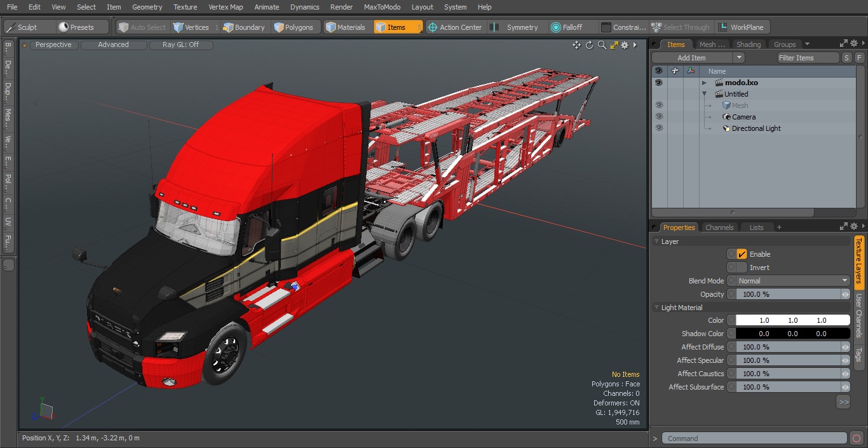Expand Items panel to full size
Screen dimensions: 868x448
844,44
